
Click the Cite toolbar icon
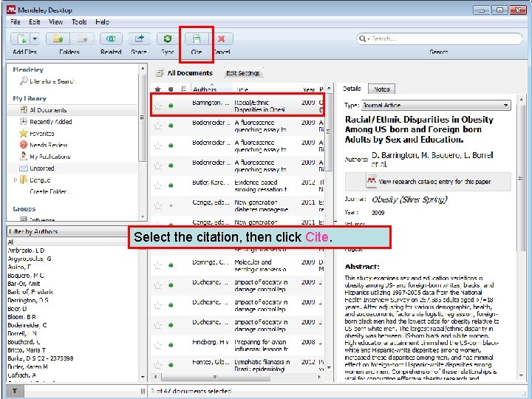pos(196,38)
